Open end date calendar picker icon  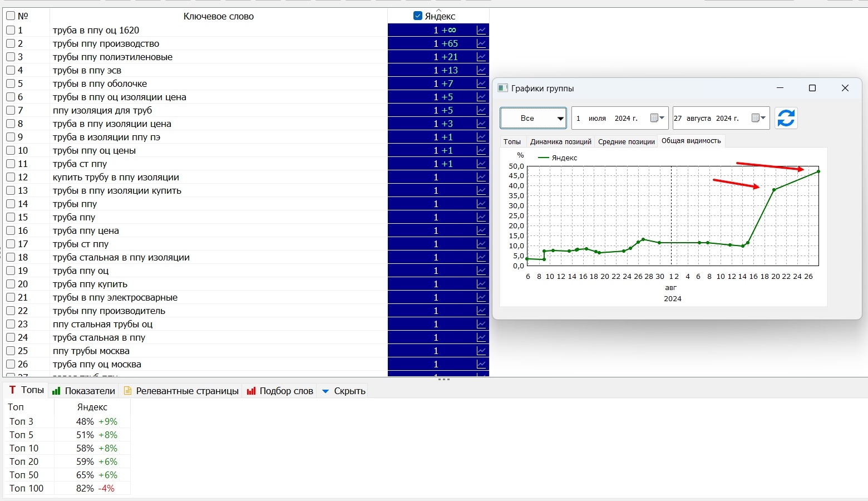coord(758,118)
